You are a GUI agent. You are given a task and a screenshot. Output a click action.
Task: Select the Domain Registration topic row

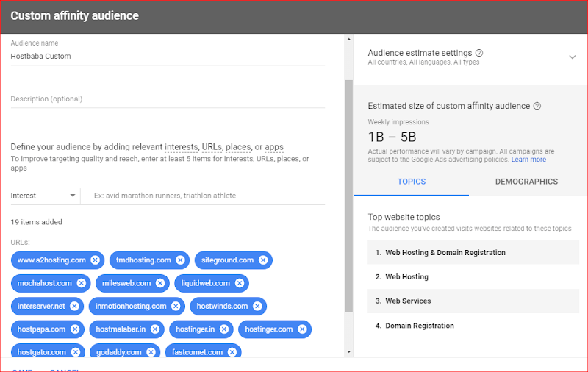click(473, 326)
